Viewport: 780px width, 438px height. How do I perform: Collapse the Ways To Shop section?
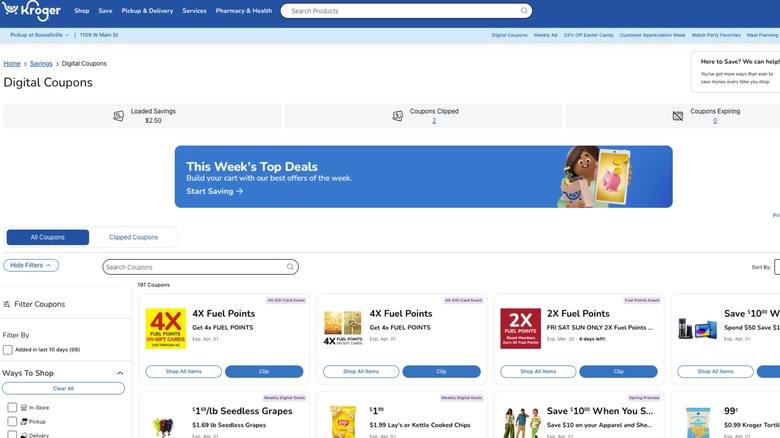[x=121, y=373]
